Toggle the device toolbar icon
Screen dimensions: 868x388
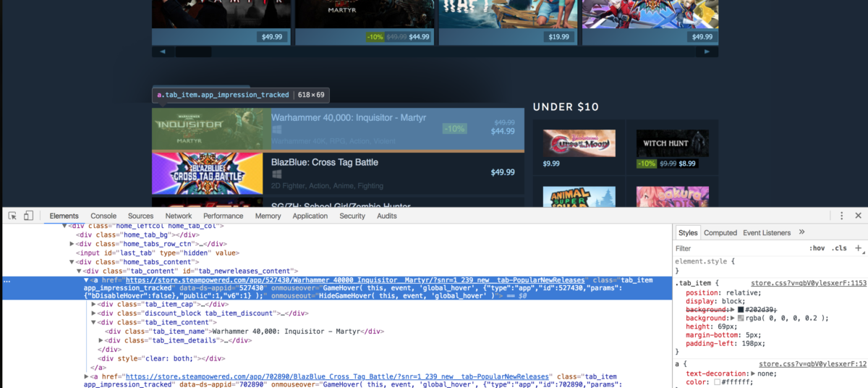click(x=28, y=216)
